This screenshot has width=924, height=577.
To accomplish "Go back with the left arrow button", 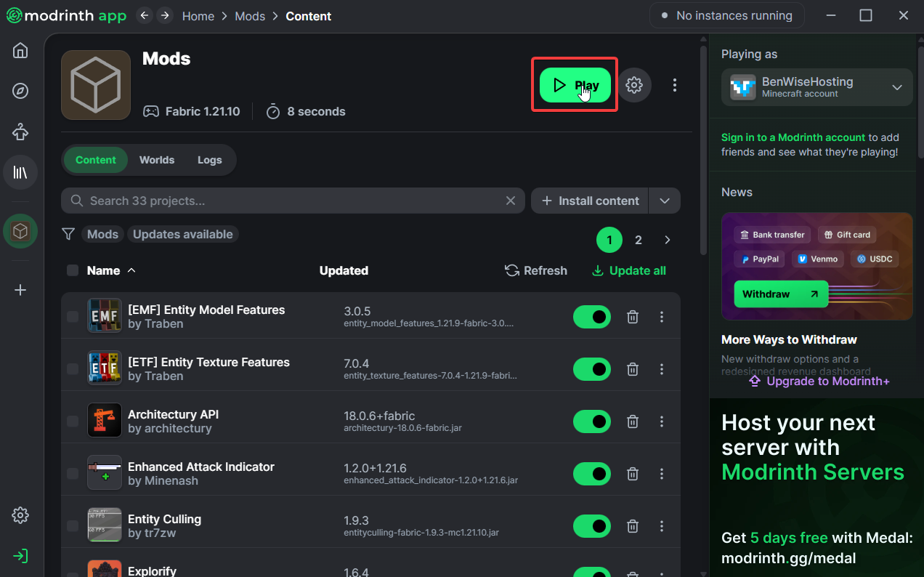I will 145,15.
